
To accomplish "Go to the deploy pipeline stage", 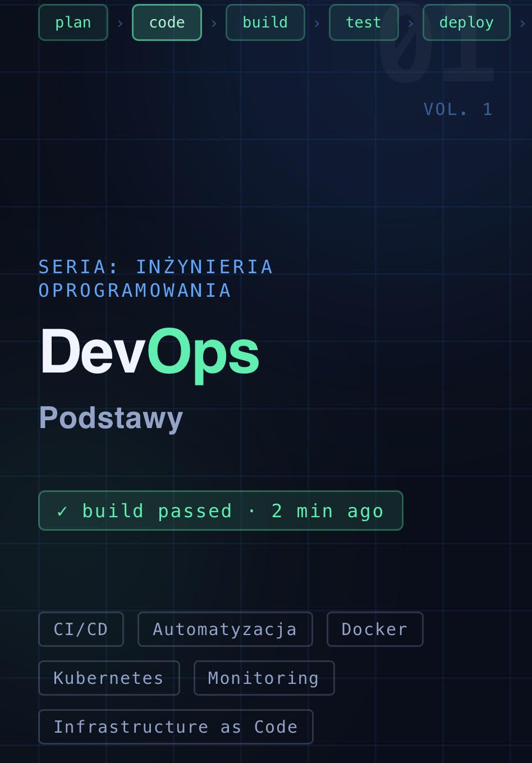I will 466,22.
